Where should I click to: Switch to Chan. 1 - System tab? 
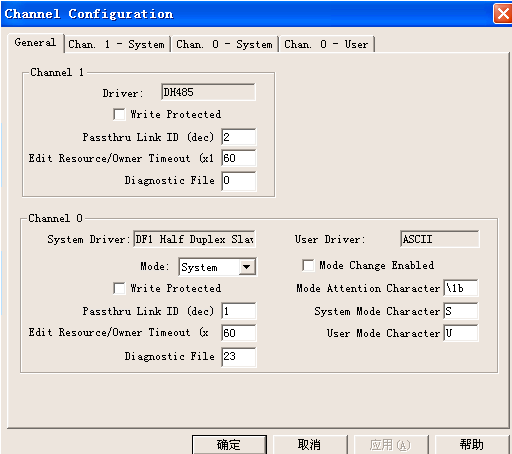[x=117, y=44]
